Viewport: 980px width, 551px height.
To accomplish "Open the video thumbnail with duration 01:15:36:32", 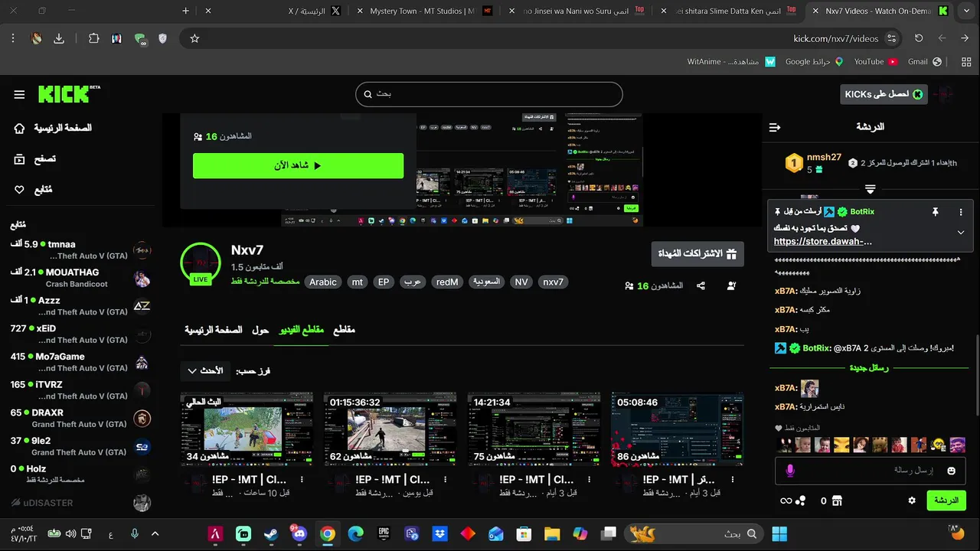I will [x=390, y=429].
